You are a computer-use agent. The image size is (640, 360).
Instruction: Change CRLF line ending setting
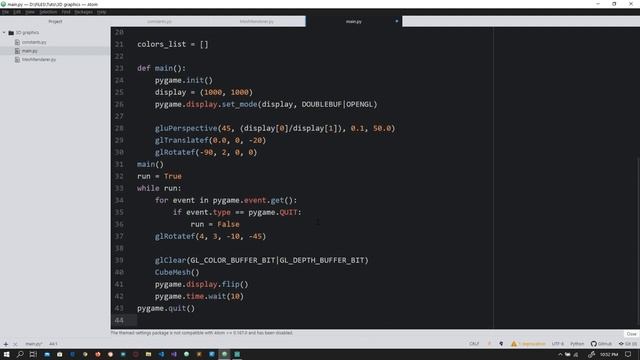point(474,344)
